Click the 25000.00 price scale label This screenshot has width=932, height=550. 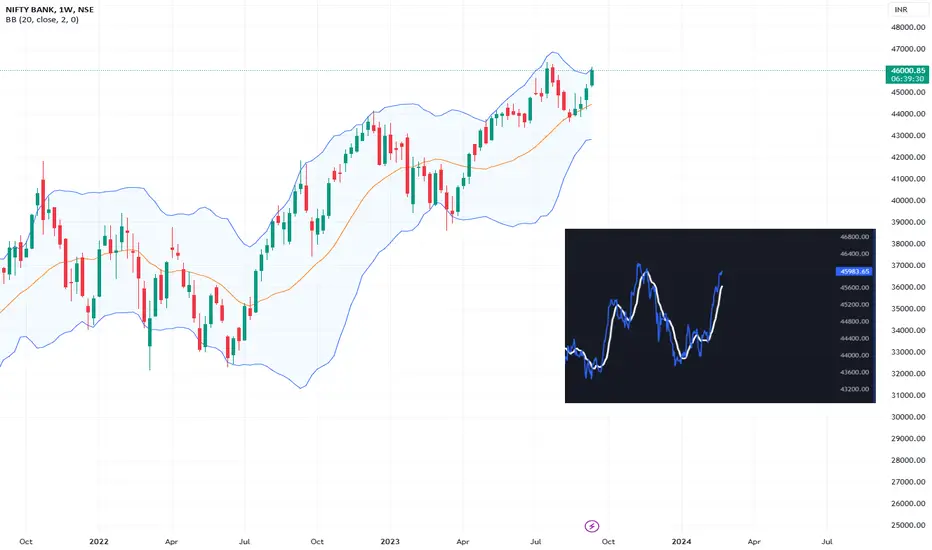[x=908, y=525]
